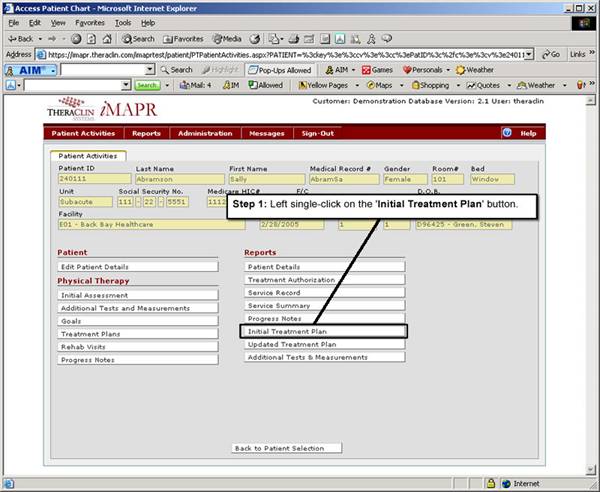Open the Help menu in menu bar
Screen dimensions: 600x492
click(x=148, y=23)
